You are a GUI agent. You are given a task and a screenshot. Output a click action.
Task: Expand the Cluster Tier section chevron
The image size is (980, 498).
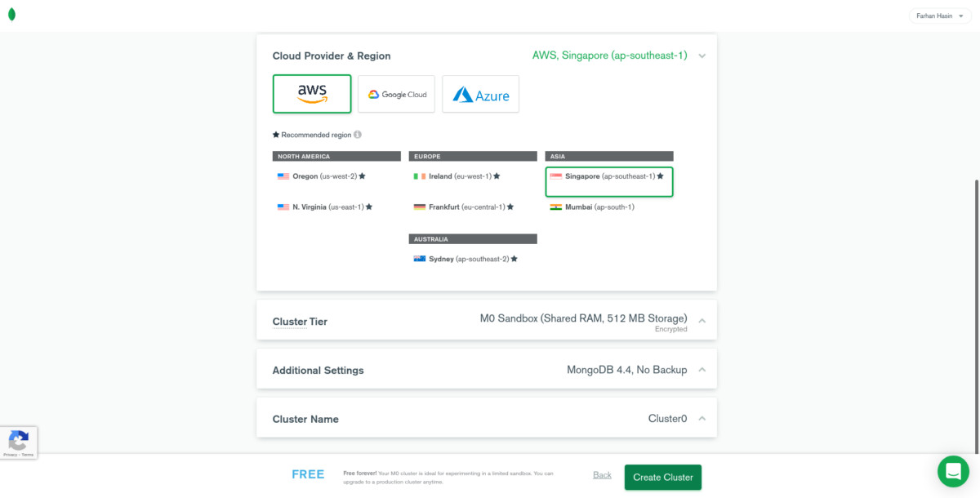coord(702,321)
